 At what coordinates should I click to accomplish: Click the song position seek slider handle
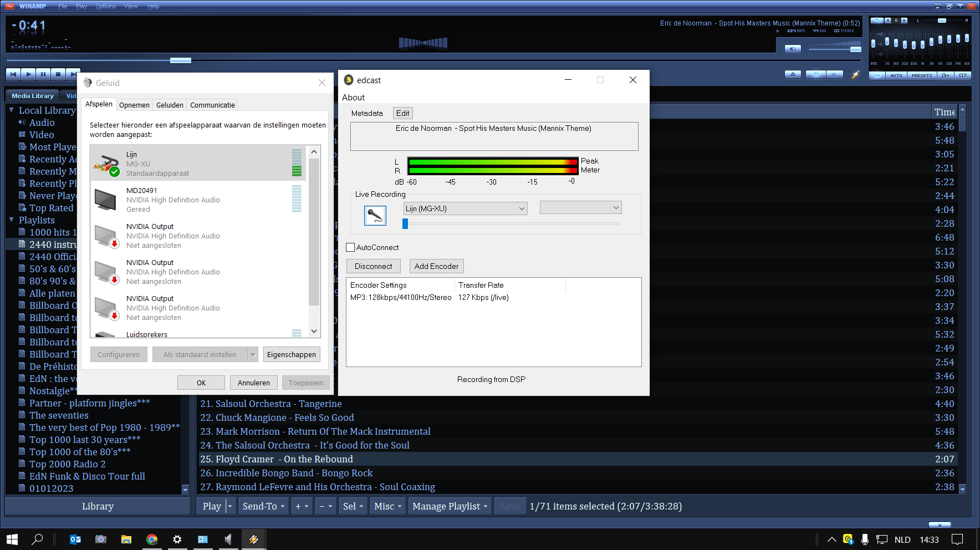181,60
